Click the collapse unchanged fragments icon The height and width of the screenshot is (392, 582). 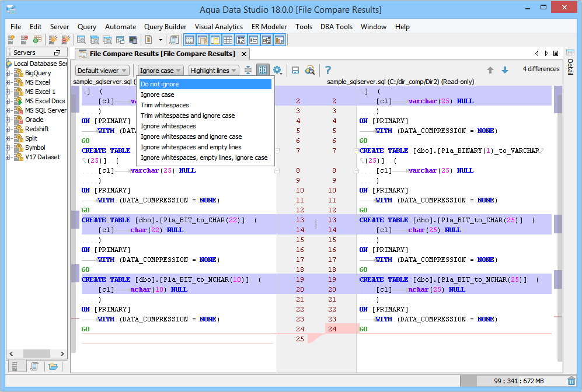point(248,70)
